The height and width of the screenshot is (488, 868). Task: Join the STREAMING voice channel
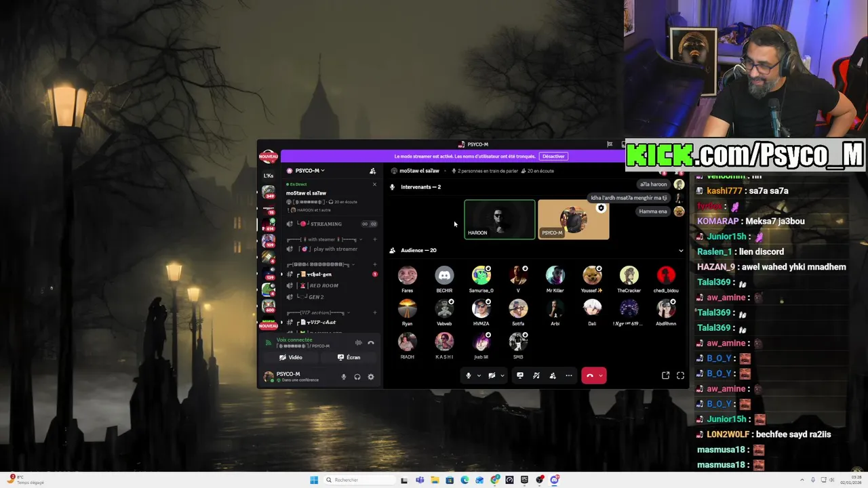pyautogui.click(x=331, y=224)
